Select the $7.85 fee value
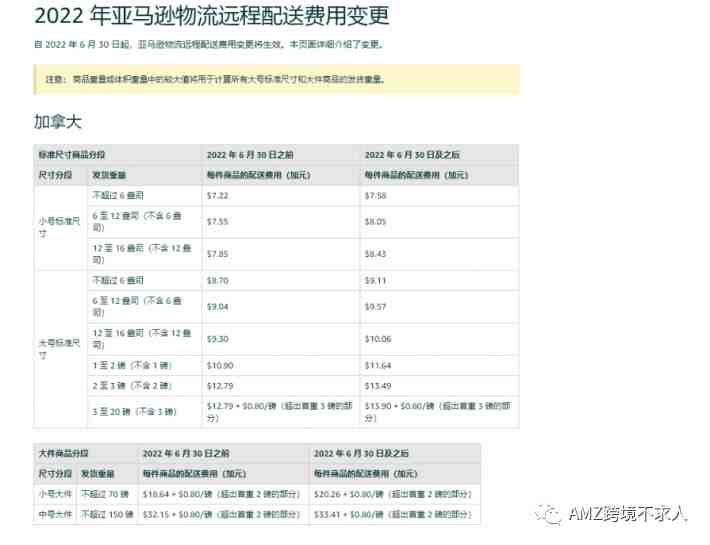 tap(217, 254)
